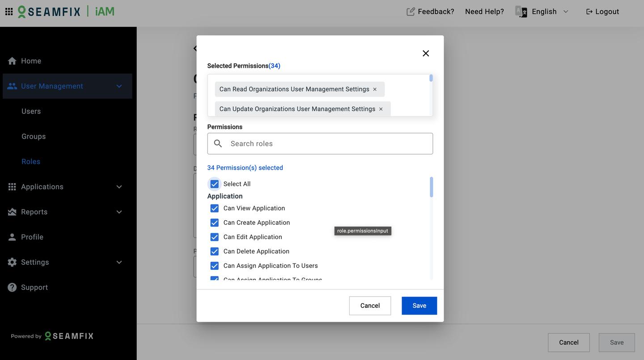Click Save in the permissions dialog
The width and height of the screenshot is (644, 360).
[x=419, y=306]
